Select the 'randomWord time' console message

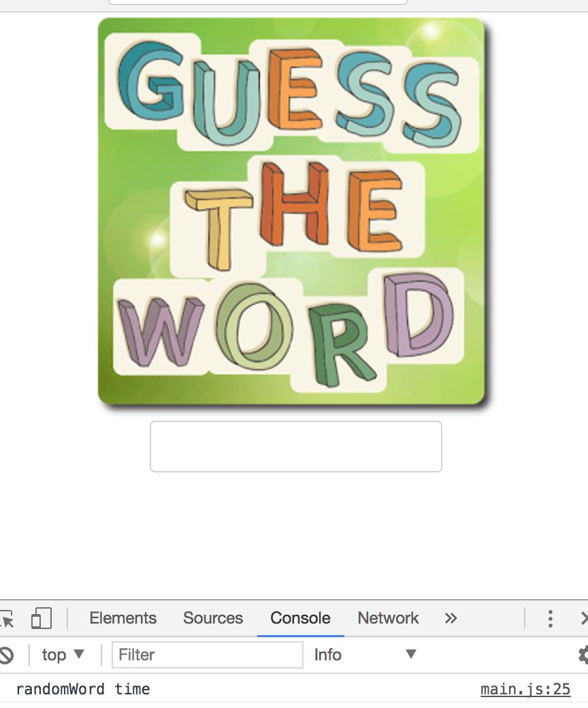point(83,690)
